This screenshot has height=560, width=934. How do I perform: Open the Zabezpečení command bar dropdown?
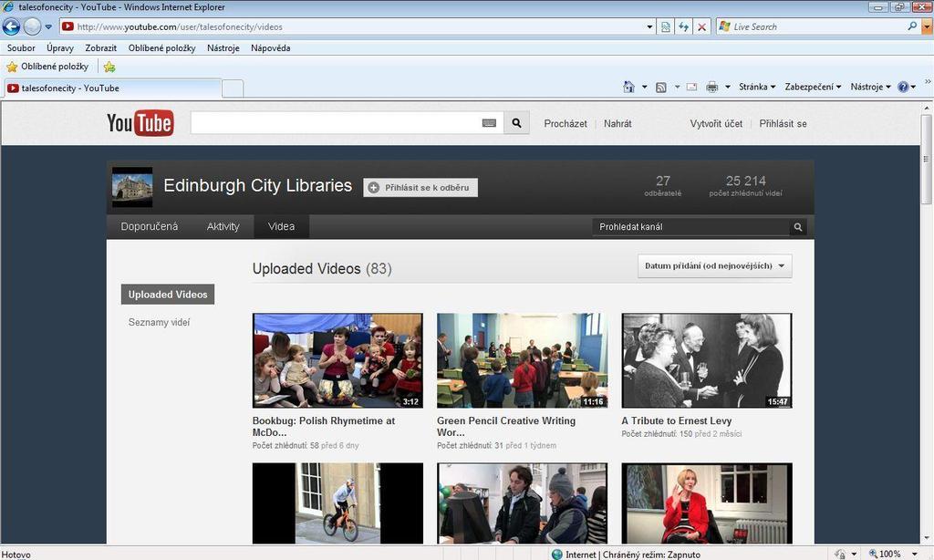[813, 87]
